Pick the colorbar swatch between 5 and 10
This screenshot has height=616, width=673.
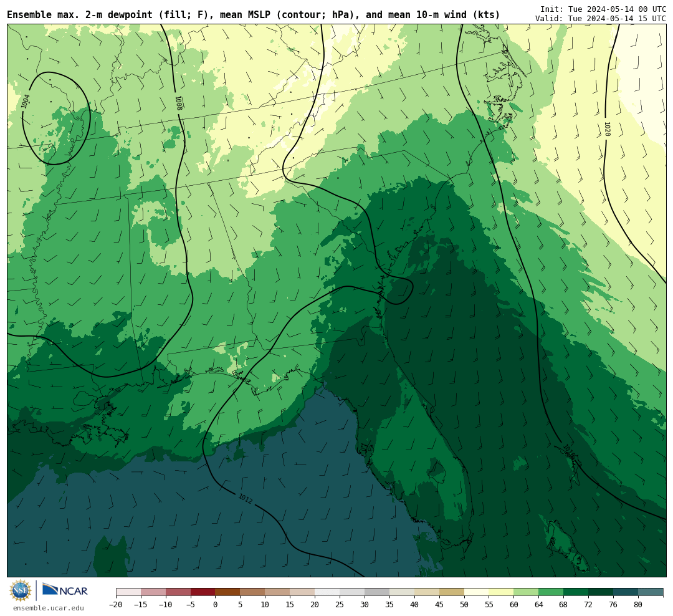[x=253, y=592]
